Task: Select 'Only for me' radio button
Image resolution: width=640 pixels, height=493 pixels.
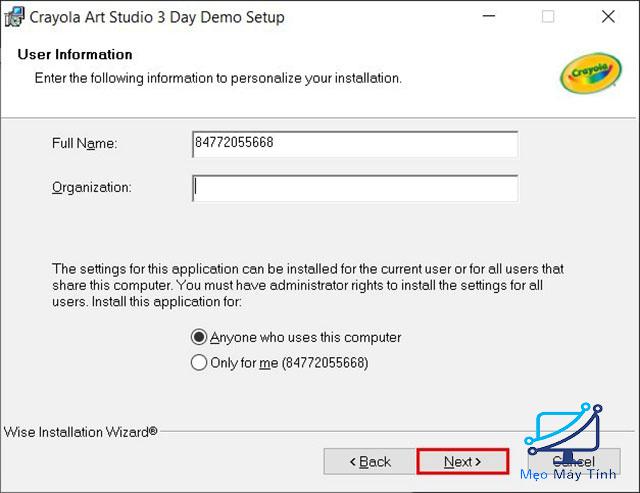Action: (199, 362)
